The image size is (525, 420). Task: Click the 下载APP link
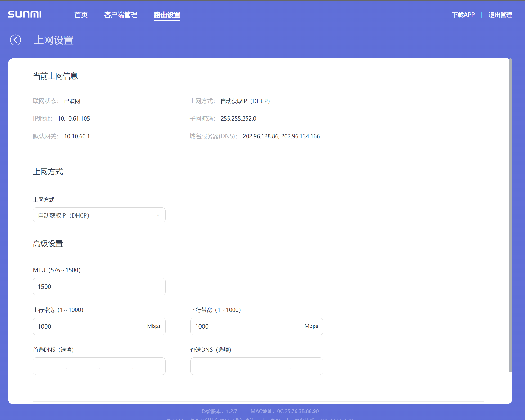(463, 15)
